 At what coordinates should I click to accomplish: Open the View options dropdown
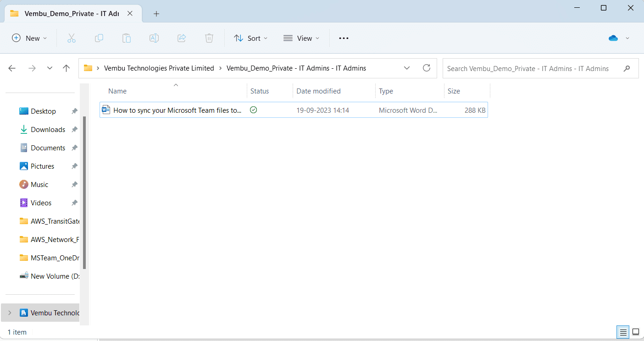coord(301,38)
